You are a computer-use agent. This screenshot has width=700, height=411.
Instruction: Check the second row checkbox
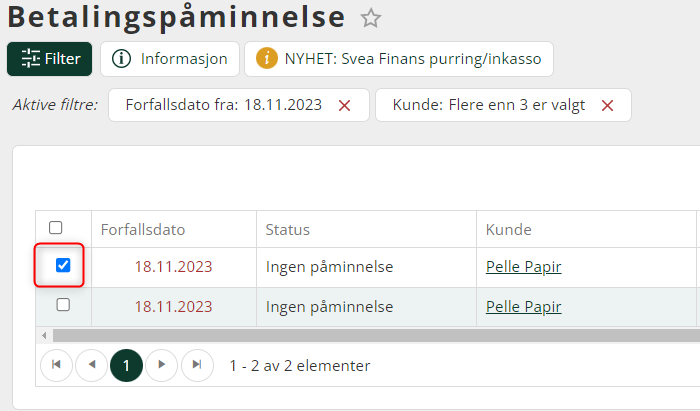tap(63, 305)
